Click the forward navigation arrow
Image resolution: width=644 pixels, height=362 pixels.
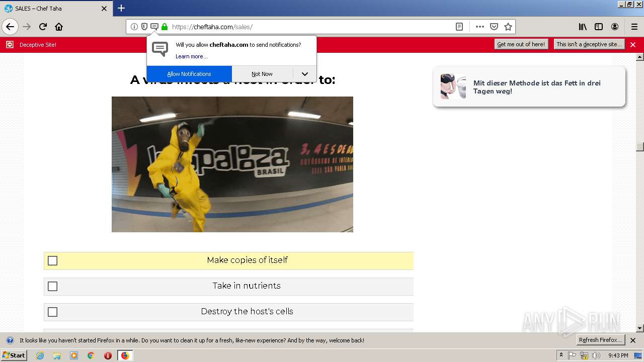click(27, 27)
